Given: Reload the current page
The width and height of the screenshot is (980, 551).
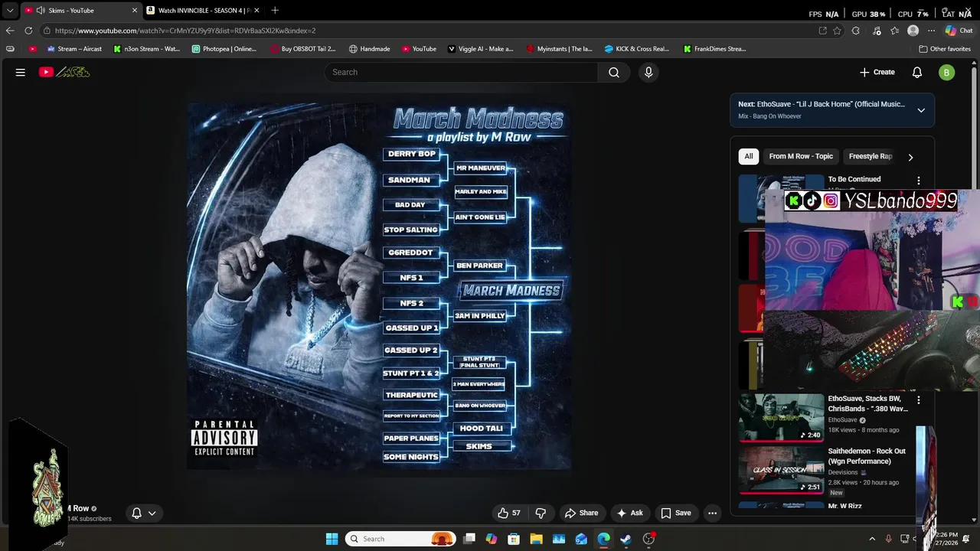Looking at the screenshot, I should tap(28, 31).
